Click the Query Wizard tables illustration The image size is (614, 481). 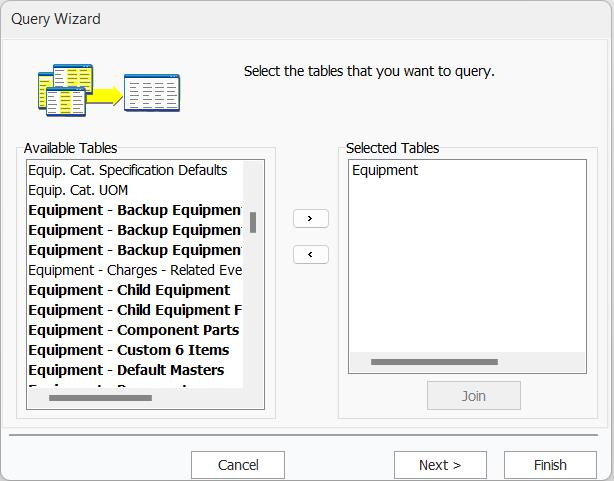point(109,90)
